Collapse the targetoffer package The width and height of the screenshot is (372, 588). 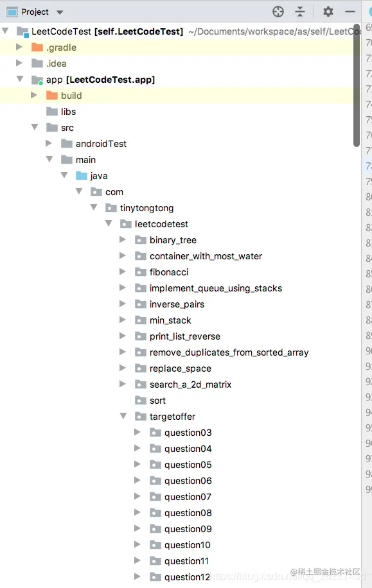point(123,416)
